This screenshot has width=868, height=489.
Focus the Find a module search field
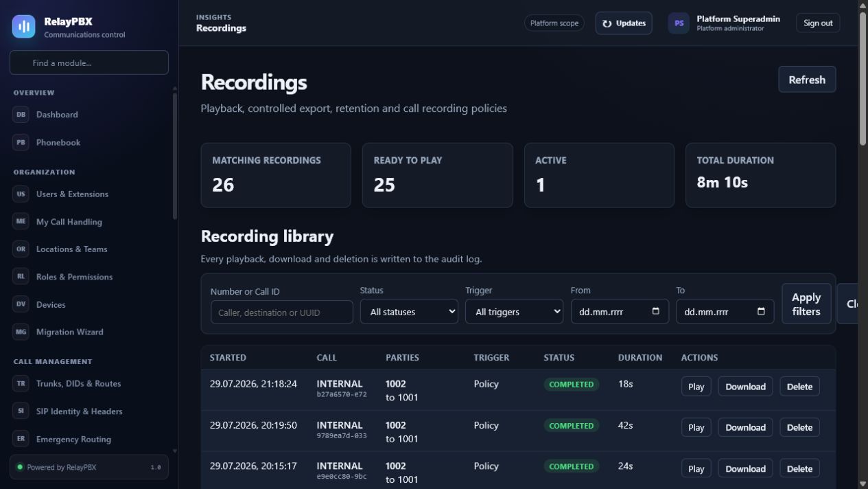(x=89, y=62)
